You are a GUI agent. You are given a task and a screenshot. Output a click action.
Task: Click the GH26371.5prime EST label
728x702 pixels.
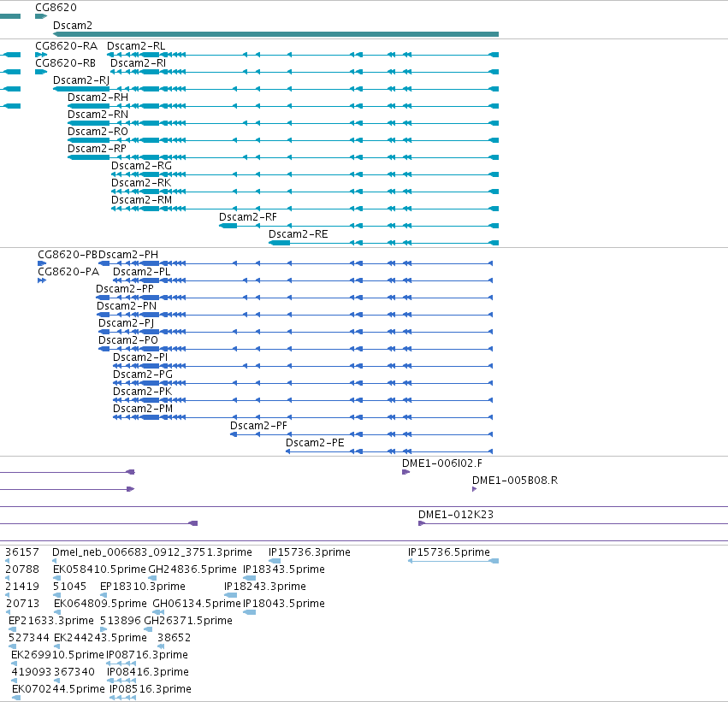click(x=188, y=621)
